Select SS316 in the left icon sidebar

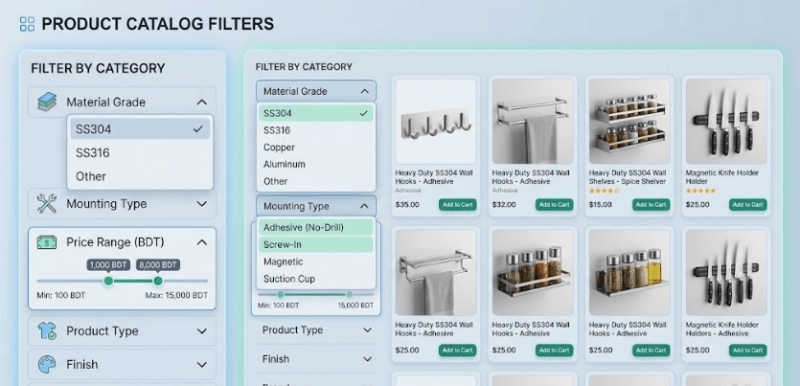tap(140, 153)
